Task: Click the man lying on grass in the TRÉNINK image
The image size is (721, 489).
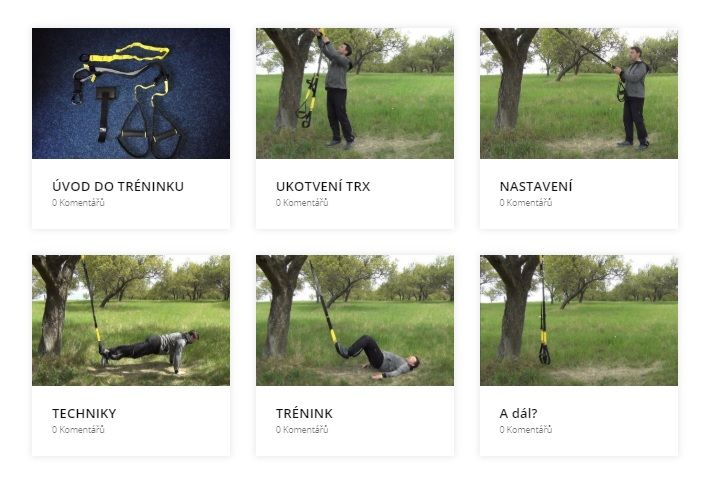Action: tap(380, 358)
